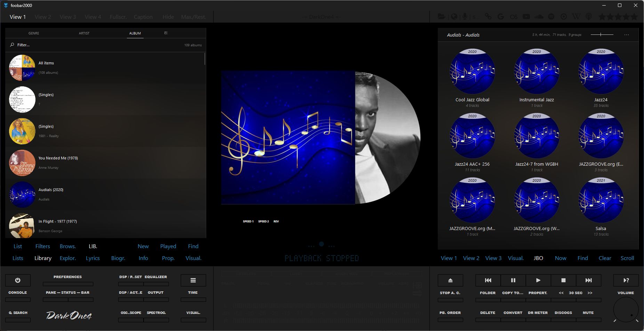Select the Salsa album thumbnail
Viewport: 644px width, 331px height.
(601, 200)
